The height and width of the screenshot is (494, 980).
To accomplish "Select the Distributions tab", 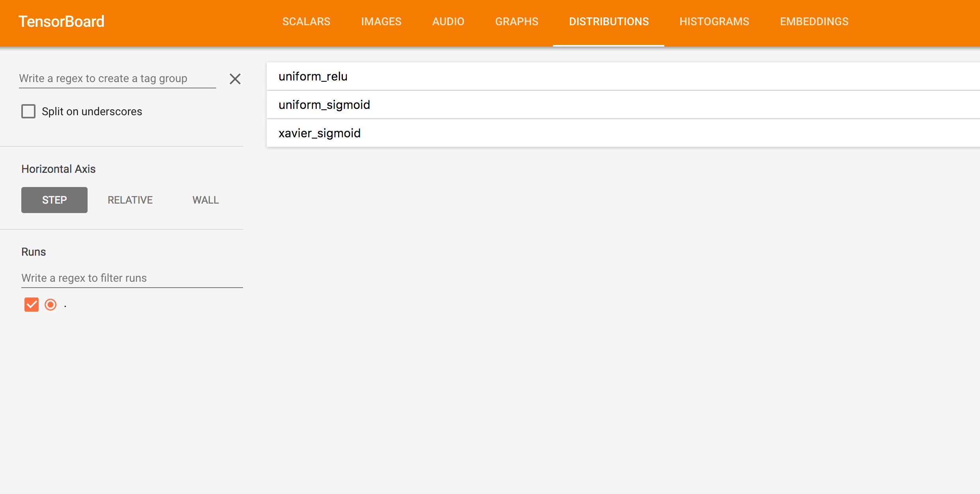I will coord(608,22).
